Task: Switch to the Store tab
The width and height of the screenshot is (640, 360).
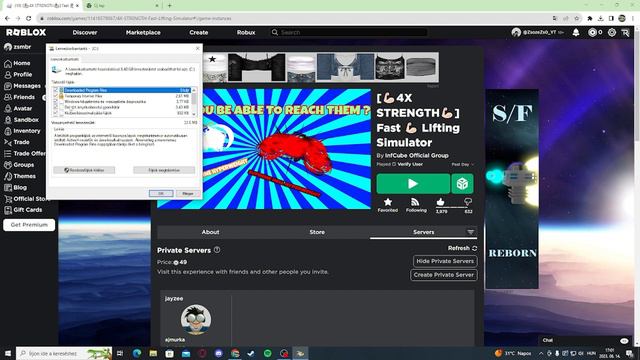Action: [317, 232]
